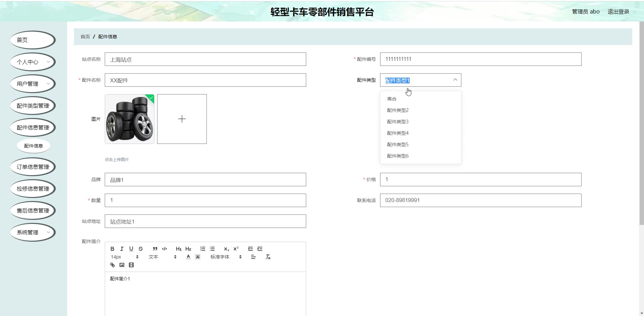Screen dimensions: 644x316
Task: Increase text indent in editor
Action: [x=260, y=249]
